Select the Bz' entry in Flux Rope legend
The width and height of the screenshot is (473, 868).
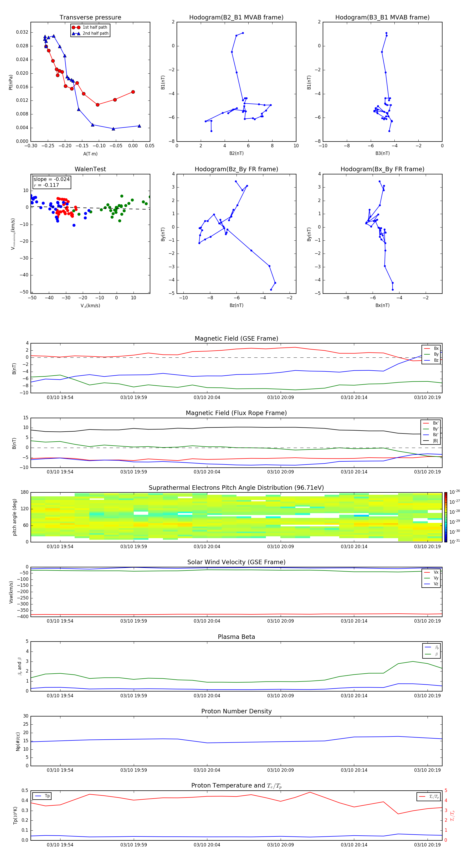click(x=431, y=435)
